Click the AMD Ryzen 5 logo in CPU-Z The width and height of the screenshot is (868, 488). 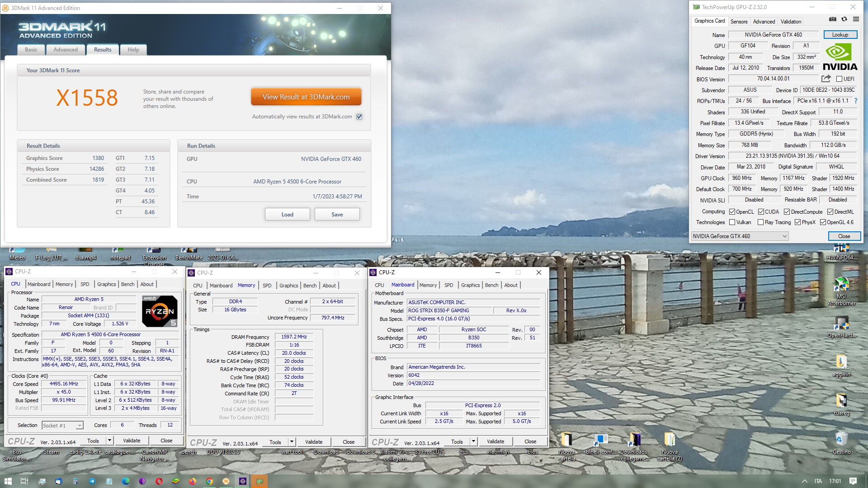160,311
